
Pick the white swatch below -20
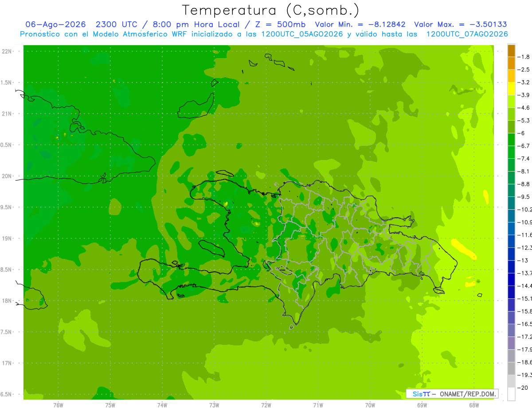coord(511,394)
